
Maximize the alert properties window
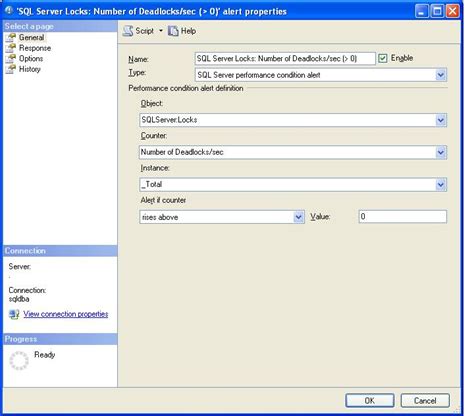[x=437, y=11]
